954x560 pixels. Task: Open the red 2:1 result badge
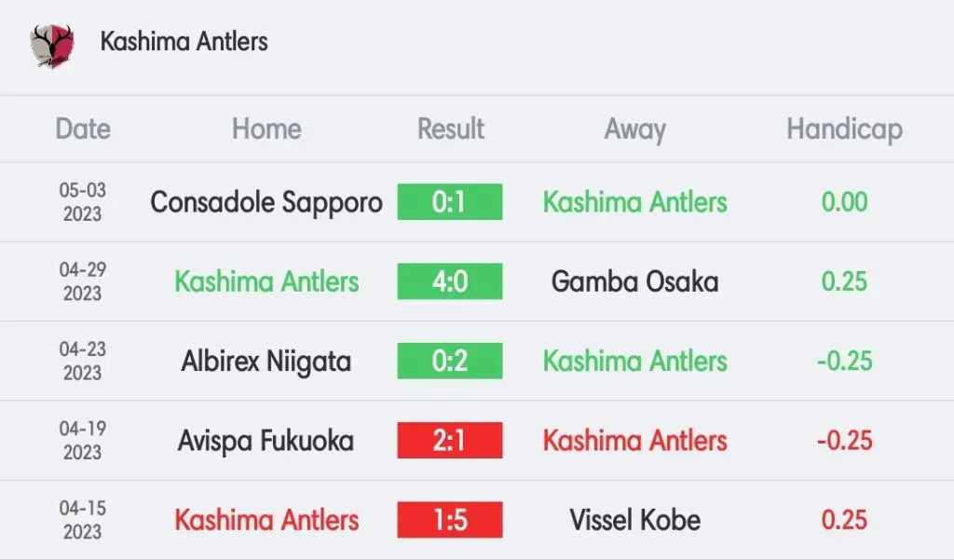(450, 440)
